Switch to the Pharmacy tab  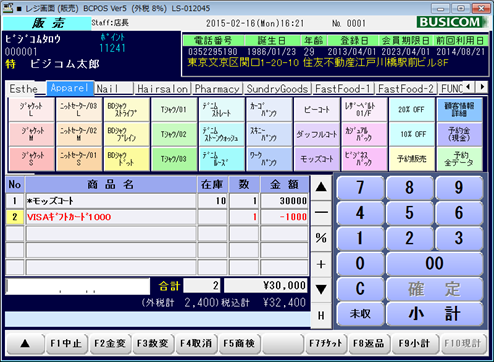217,89
